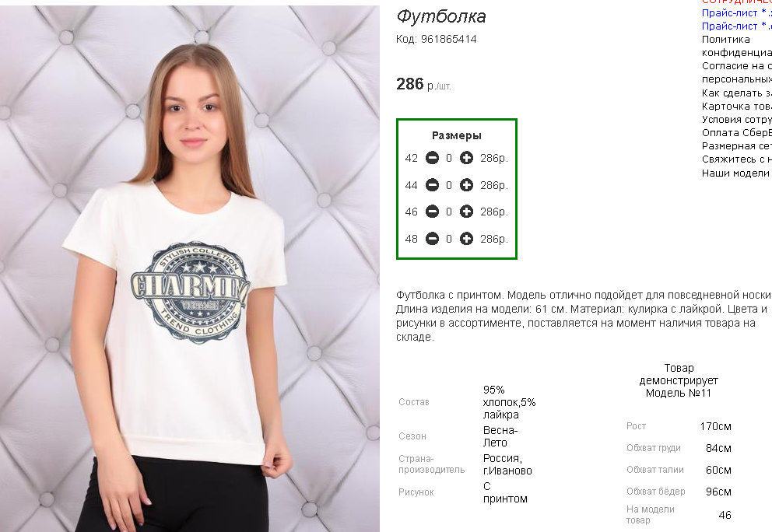Click the minus icon for size 46

coord(432,212)
